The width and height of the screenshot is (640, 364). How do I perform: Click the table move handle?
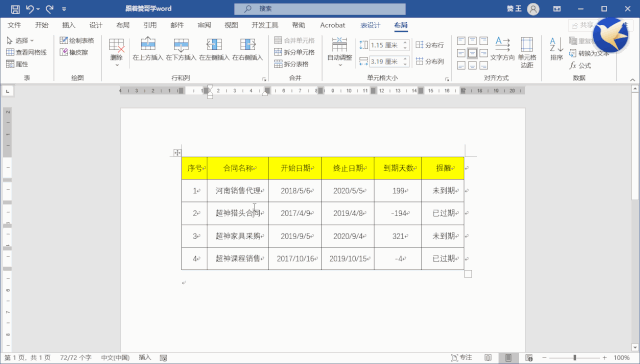(177, 153)
